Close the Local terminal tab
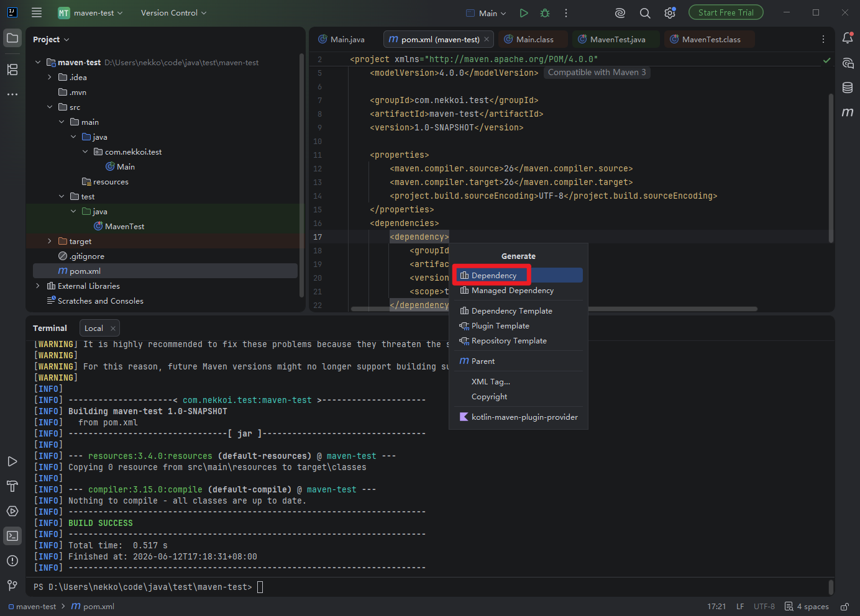 [x=112, y=328]
